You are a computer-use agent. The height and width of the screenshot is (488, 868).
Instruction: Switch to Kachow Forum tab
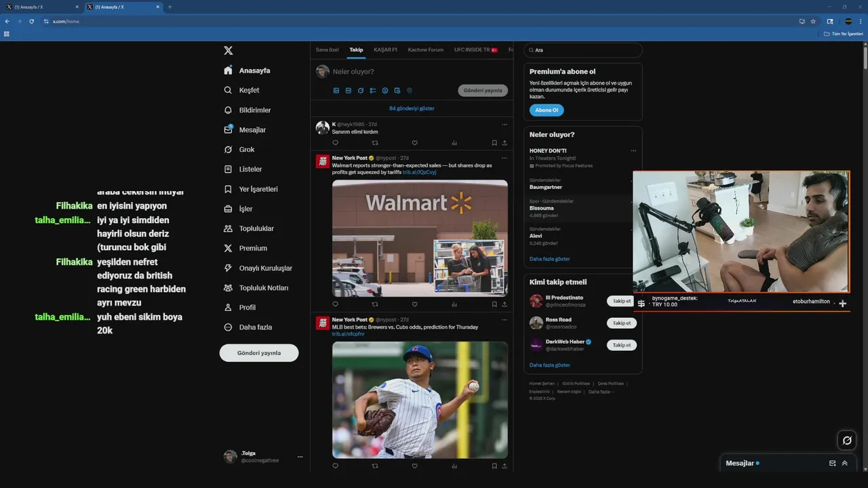[x=425, y=49]
